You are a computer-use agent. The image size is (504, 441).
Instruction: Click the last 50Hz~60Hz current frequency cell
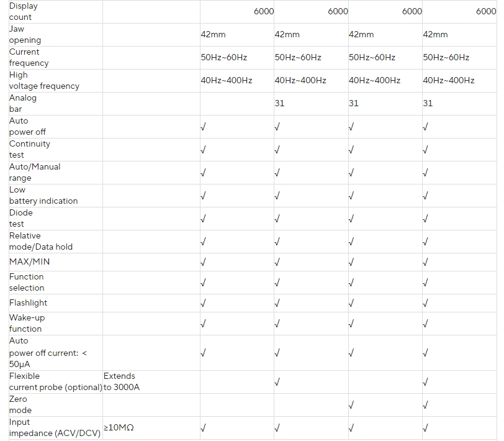click(446, 58)
